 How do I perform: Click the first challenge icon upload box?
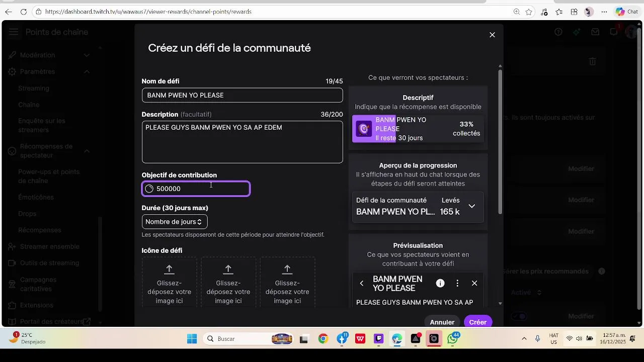click(170, 283)
